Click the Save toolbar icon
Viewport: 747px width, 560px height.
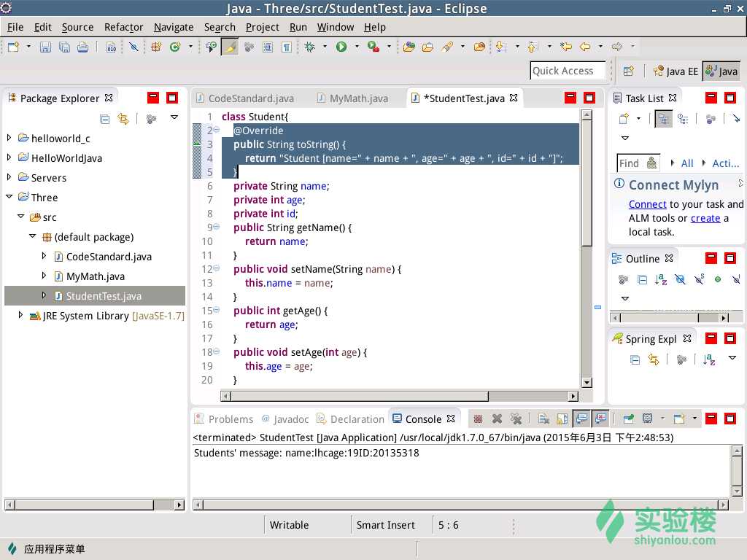click(45, 47)
